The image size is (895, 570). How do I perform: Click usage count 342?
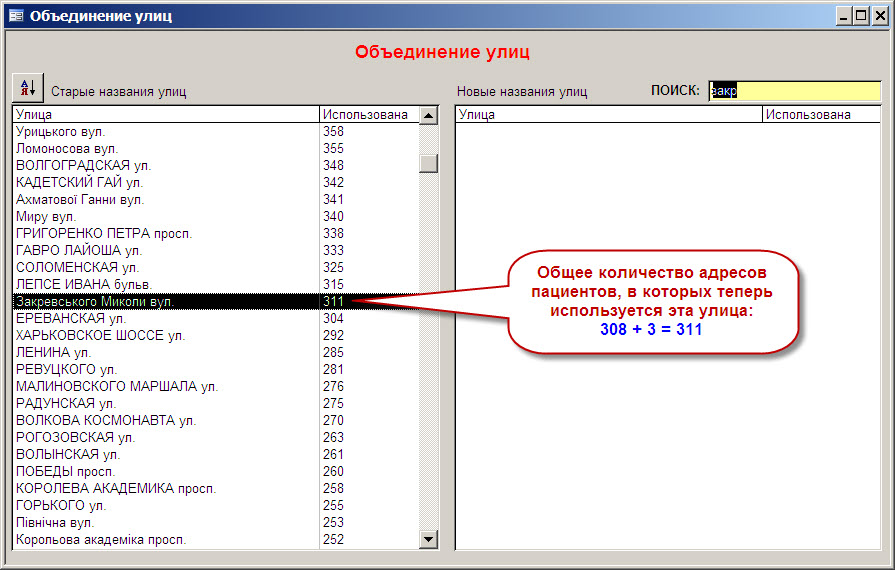[x=333, y=183]
